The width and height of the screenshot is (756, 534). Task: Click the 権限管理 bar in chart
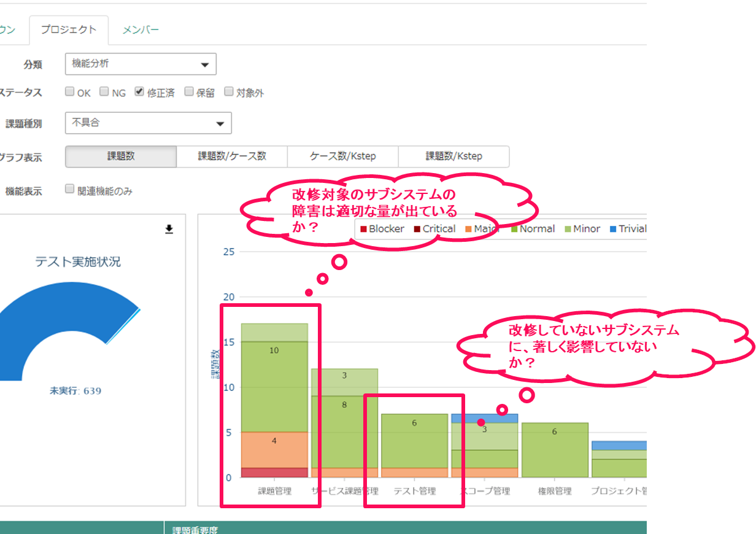[x=555, y=450]
